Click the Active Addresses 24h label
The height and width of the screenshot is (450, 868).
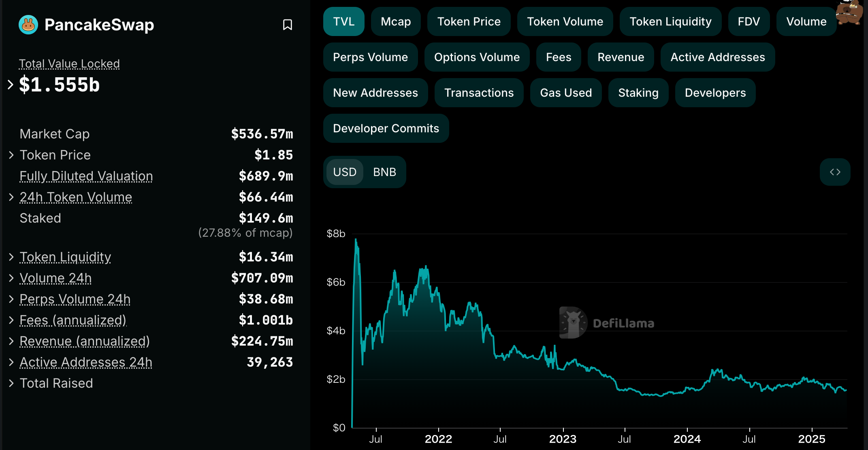(86, 362)
